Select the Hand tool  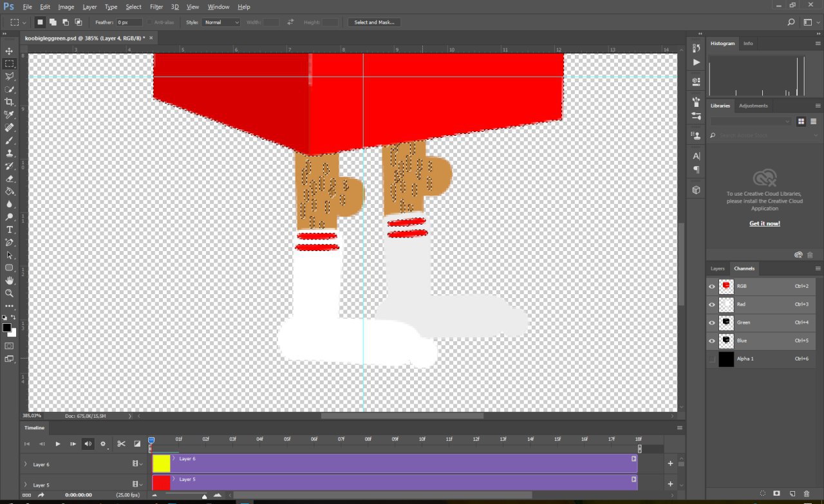[x=9, y=281]
